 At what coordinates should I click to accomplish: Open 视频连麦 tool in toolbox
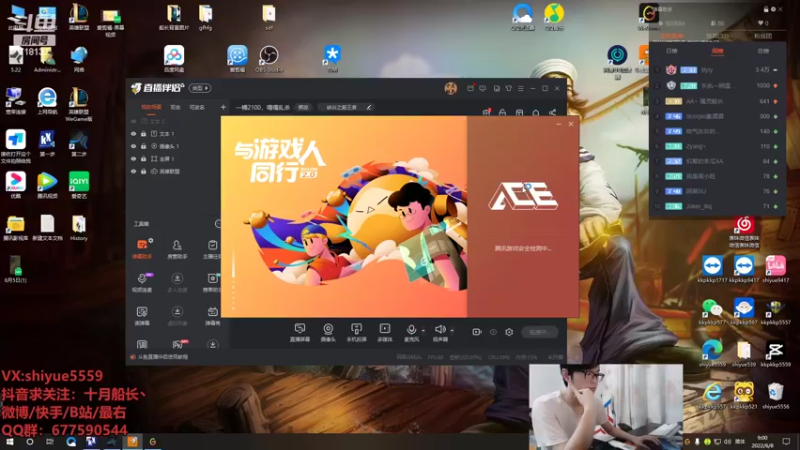coord(142,282)
